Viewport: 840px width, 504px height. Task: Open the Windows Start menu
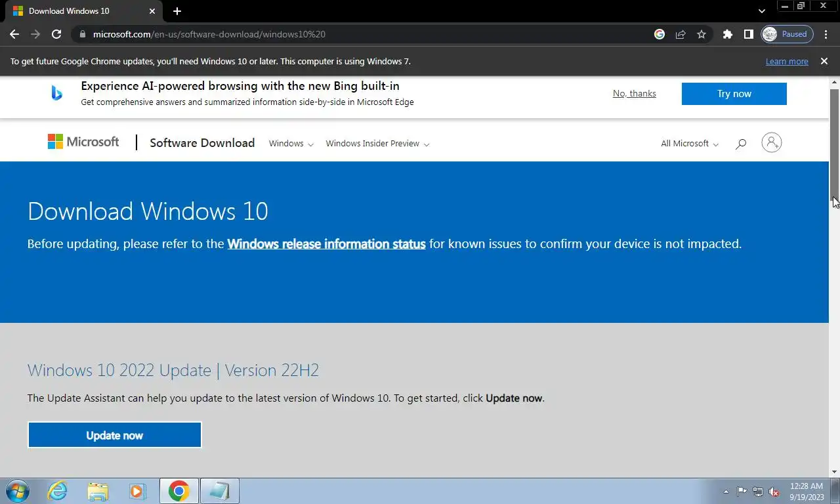pyautogui.click(x=18, y=491)
